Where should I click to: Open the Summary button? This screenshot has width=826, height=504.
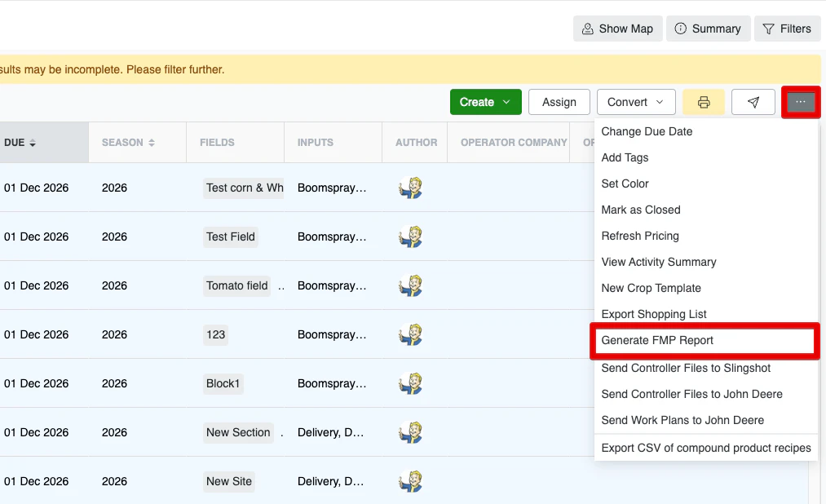click(x=708, y=29)
